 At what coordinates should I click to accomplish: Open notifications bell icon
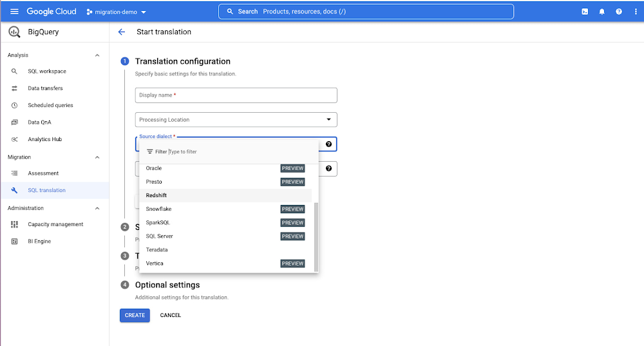pos(602,12)
